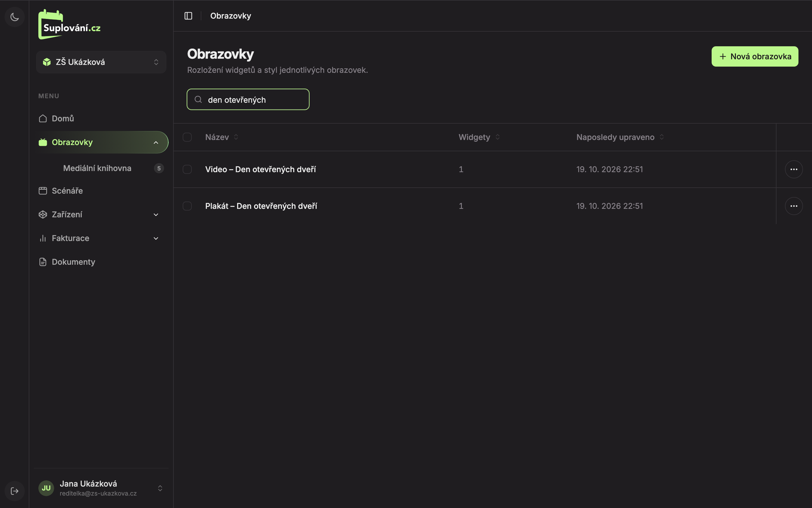Sort table by Název column

[222, 137]
